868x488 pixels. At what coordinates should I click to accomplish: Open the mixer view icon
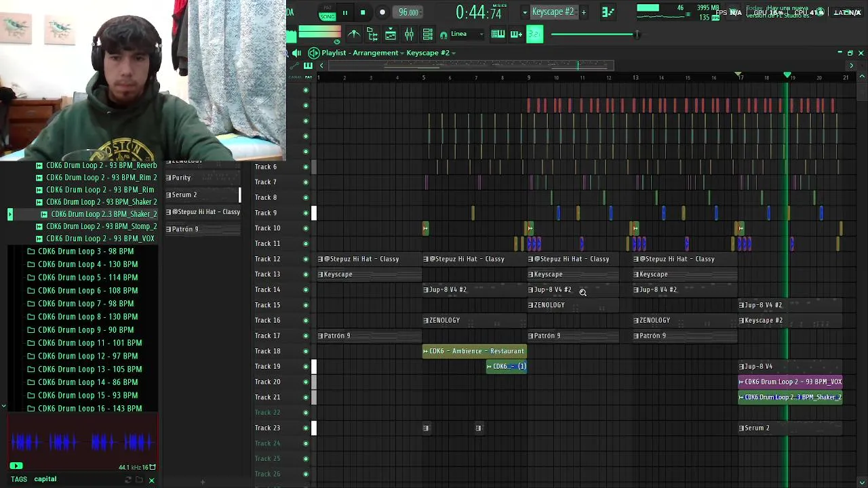click(409, 34)
